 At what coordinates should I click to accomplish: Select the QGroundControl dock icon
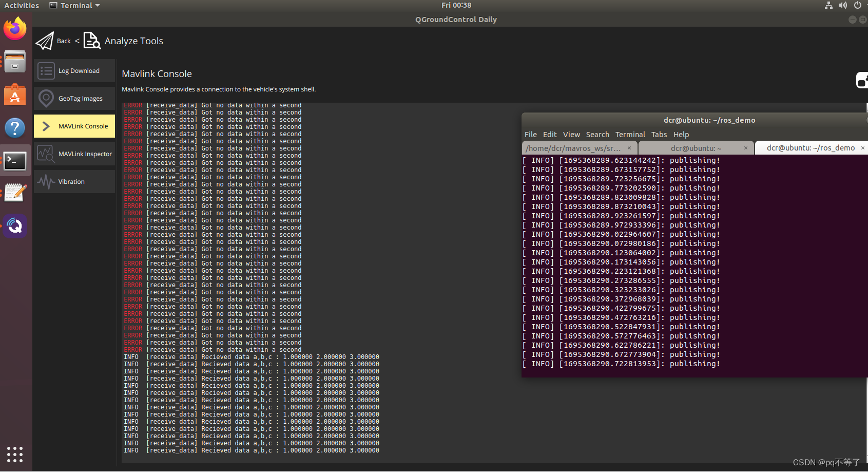point(15,226)
